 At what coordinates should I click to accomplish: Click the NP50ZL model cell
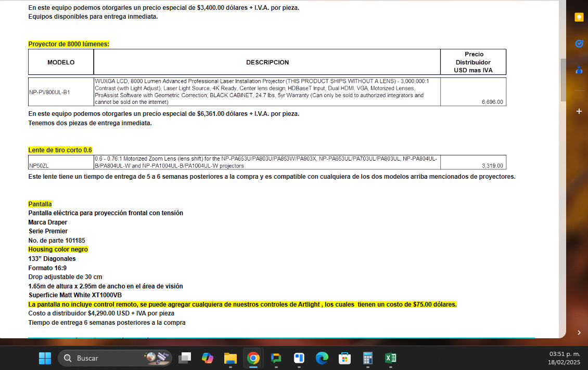pyautogui.click(x=61, y=163)
